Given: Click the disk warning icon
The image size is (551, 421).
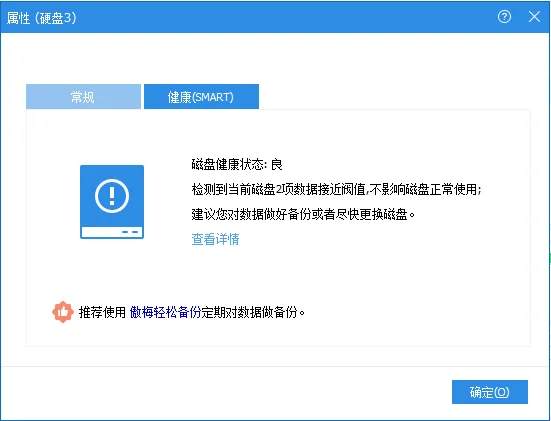Looking at the screenshot, I should click(112, 202).
